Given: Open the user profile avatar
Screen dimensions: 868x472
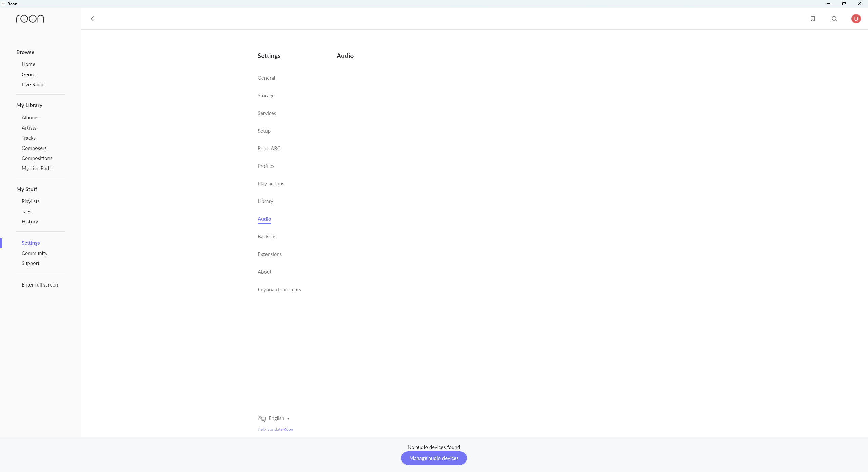Looking at the screenshot, I should pos(856,19).
